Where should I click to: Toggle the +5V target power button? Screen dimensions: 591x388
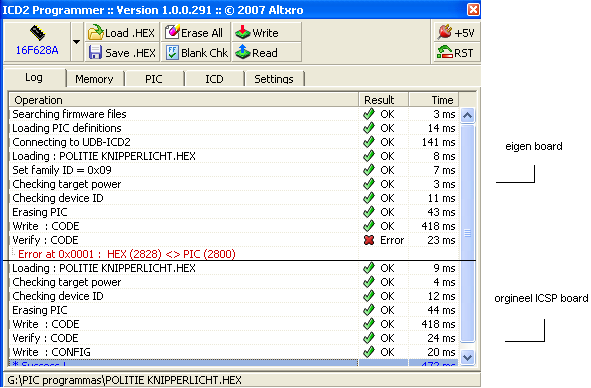pyautogui.click(x=456, y=33)
